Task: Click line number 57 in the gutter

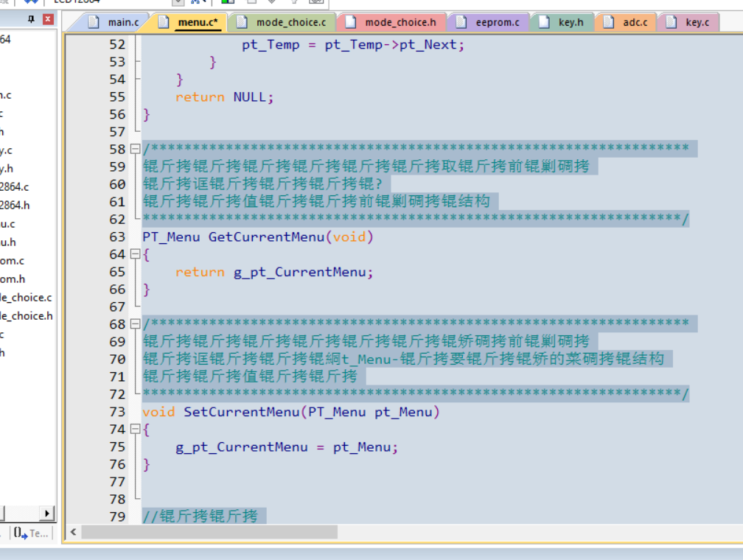Action: coord(117,132)
